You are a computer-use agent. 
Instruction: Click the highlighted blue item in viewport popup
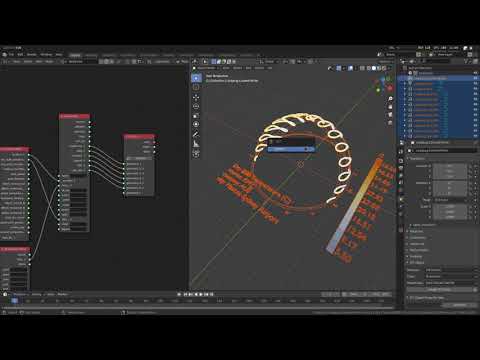(x=291, y=149)
